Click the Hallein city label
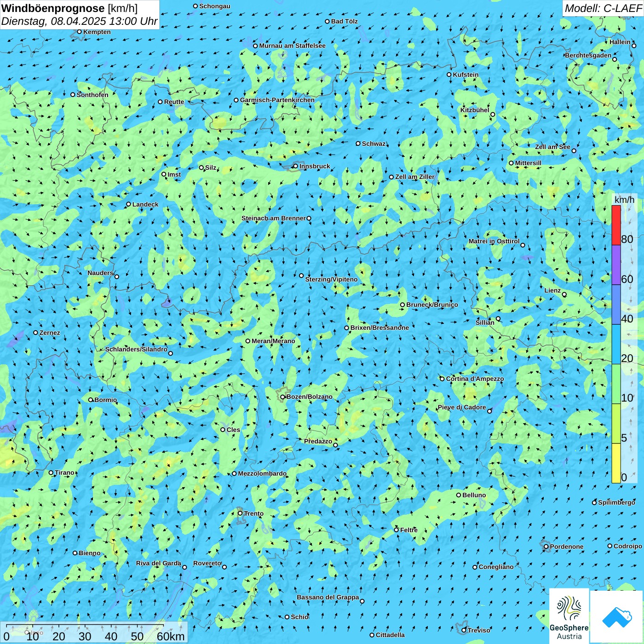 point(620,42)
